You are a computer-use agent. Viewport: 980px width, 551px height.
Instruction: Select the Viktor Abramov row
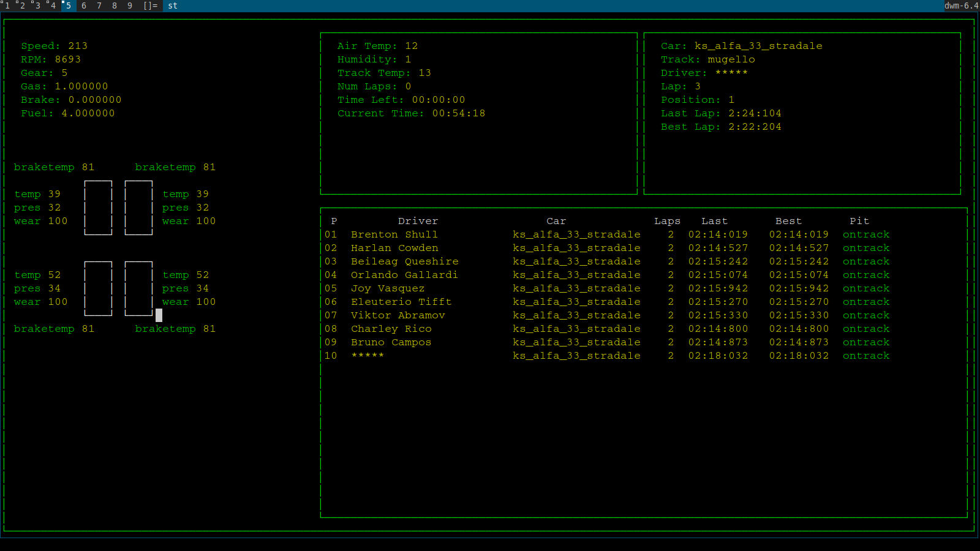(x=607, y=315)
